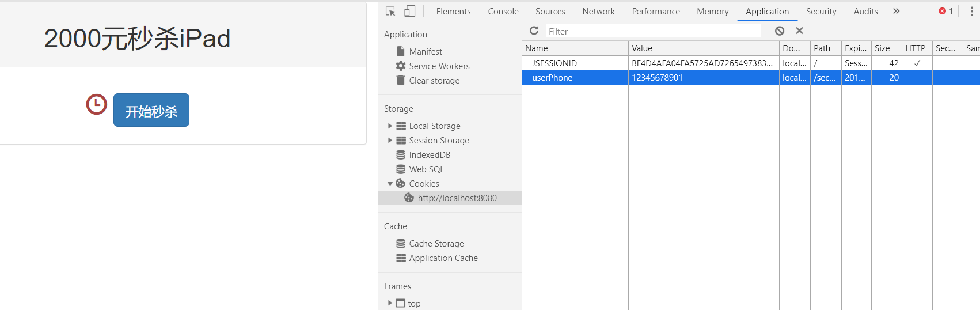980x310 pixels.
Task: Toggle the device toolbar icon
Action: [x=409, y=12]
